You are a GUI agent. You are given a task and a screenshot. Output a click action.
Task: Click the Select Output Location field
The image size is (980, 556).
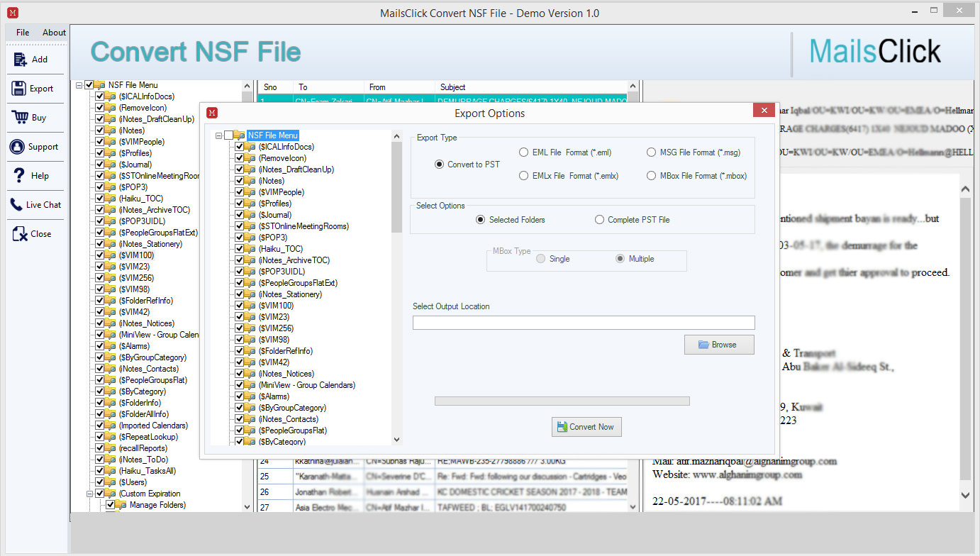click(x=584, y=323)
